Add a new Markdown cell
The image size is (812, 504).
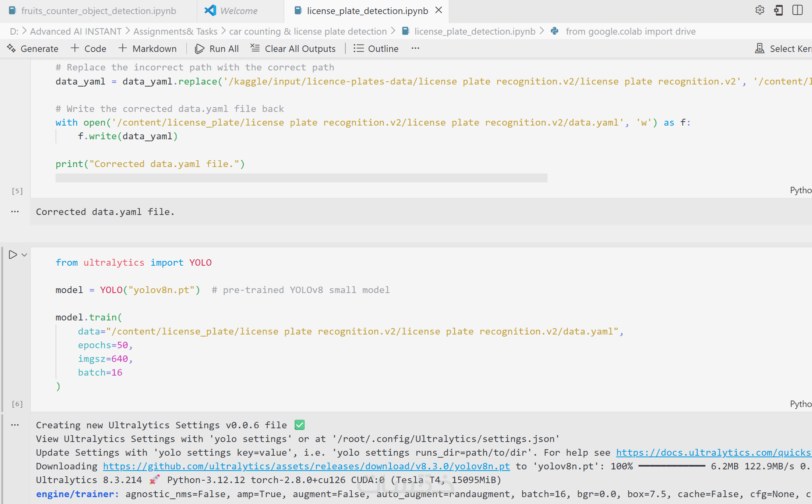(148, 49)
